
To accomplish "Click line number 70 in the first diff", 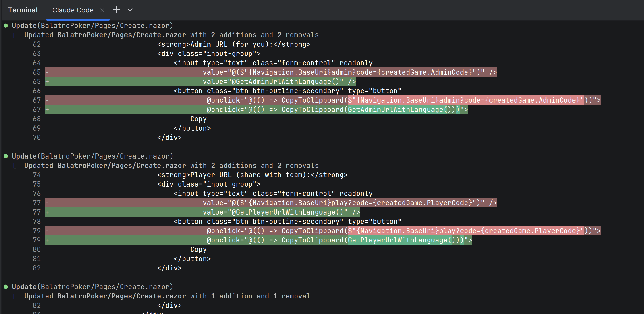I will tap(37, 138).
